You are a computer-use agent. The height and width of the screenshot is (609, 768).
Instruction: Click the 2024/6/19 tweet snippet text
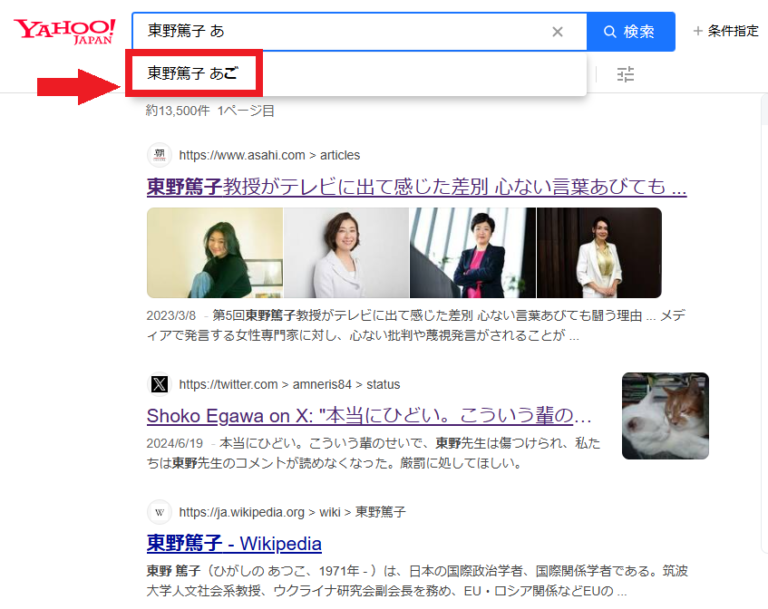click(373, 453)
